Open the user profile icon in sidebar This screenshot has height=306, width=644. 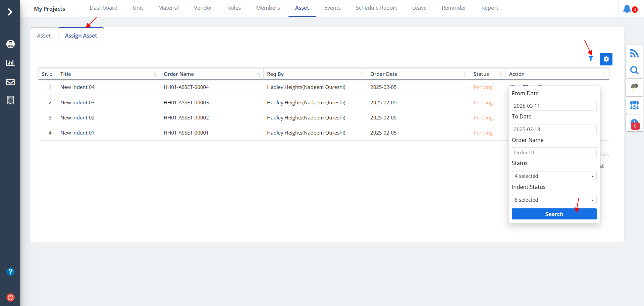tap(10, 44)
